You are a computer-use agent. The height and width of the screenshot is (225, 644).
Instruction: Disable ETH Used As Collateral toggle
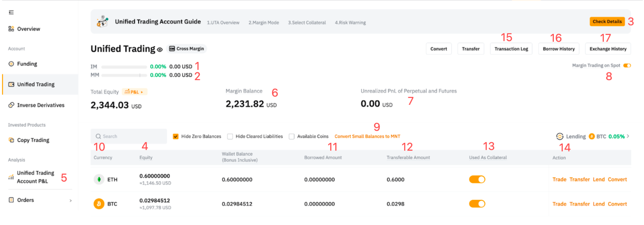pyautogui.click(x=477, y=179)
